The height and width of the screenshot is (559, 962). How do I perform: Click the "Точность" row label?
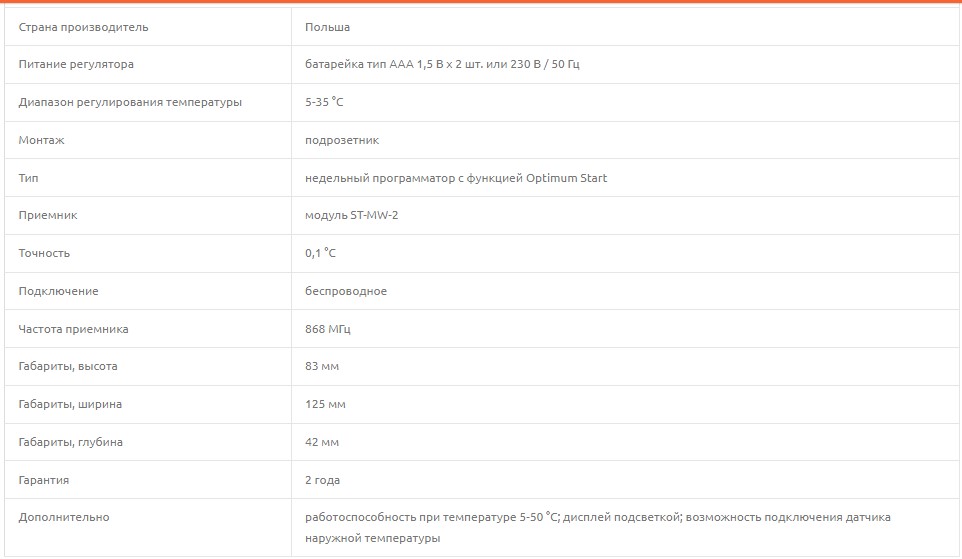[44, 253]
